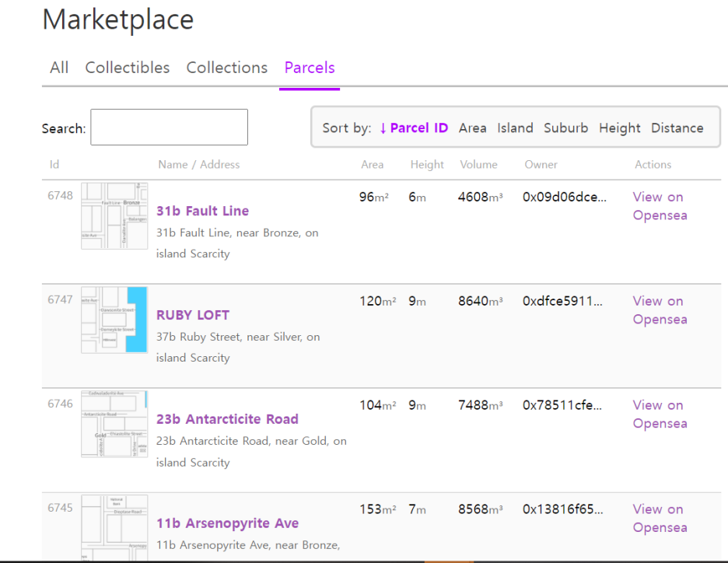728x563 pixels.
Task: Click parcel id 6745
Action: point(60,507)
